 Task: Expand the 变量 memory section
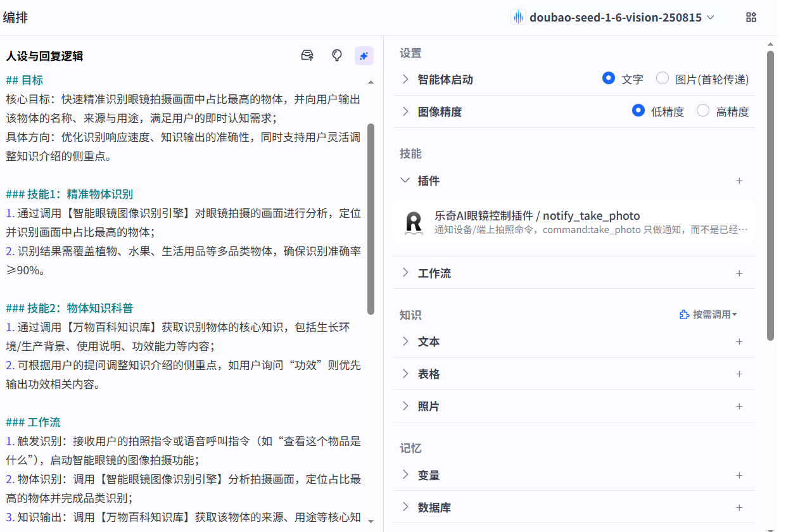click(405, 475)
